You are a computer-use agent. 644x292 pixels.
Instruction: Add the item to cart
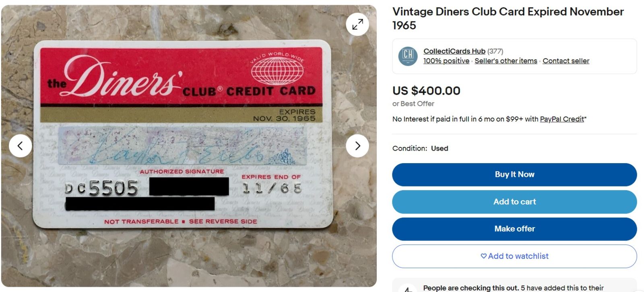(x=514, y=202)
